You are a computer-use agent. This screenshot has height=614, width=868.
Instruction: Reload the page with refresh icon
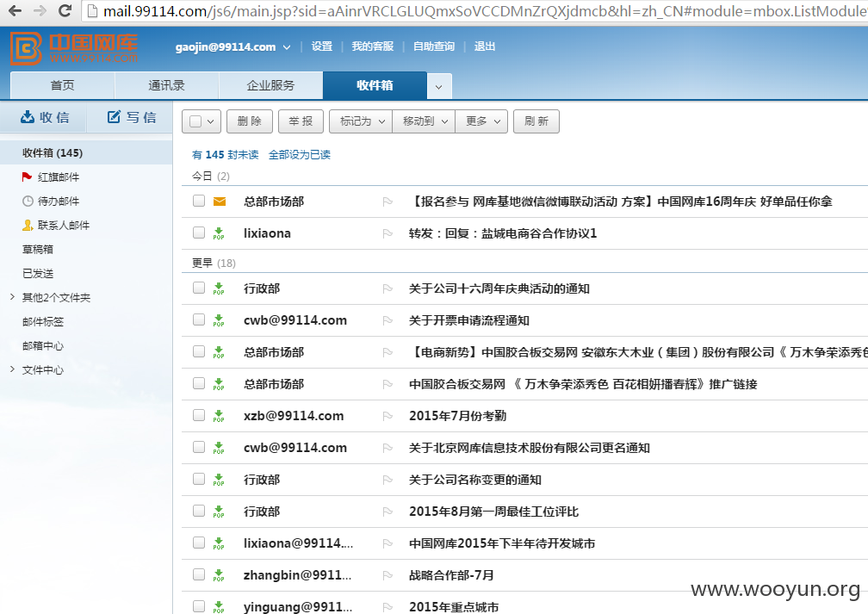click(65, 10)
